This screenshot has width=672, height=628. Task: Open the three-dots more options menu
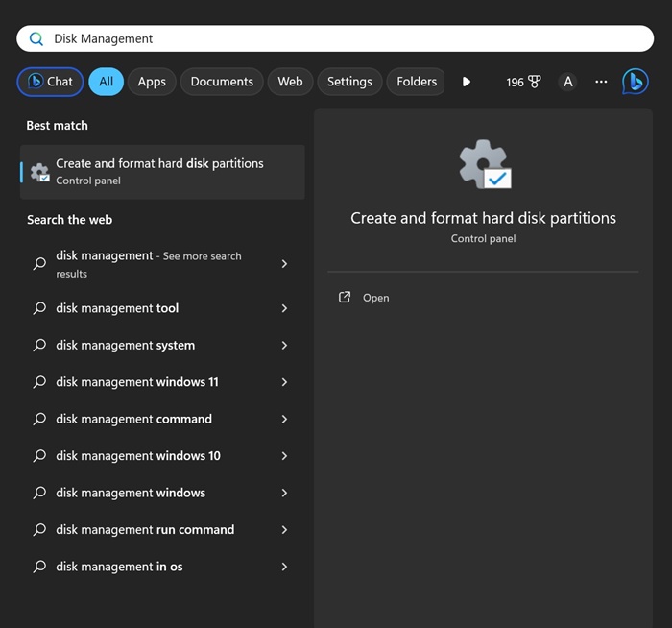click(601, 82)
